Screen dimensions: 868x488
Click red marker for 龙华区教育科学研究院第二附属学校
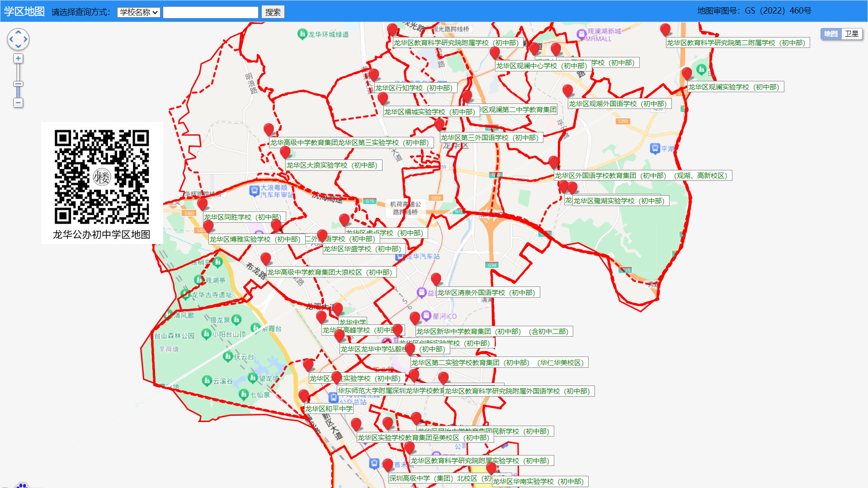click(665, 30)
